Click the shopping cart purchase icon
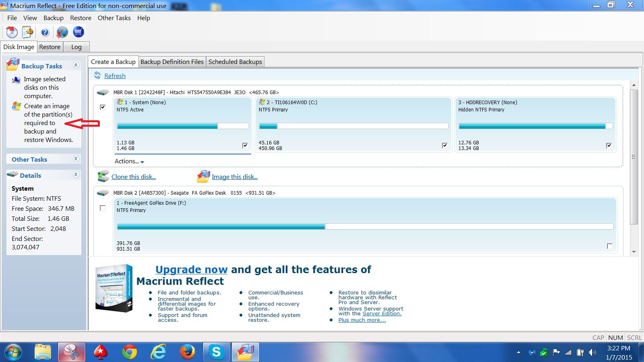The width and height of the screenshot is (644, 362). [78, 32]
